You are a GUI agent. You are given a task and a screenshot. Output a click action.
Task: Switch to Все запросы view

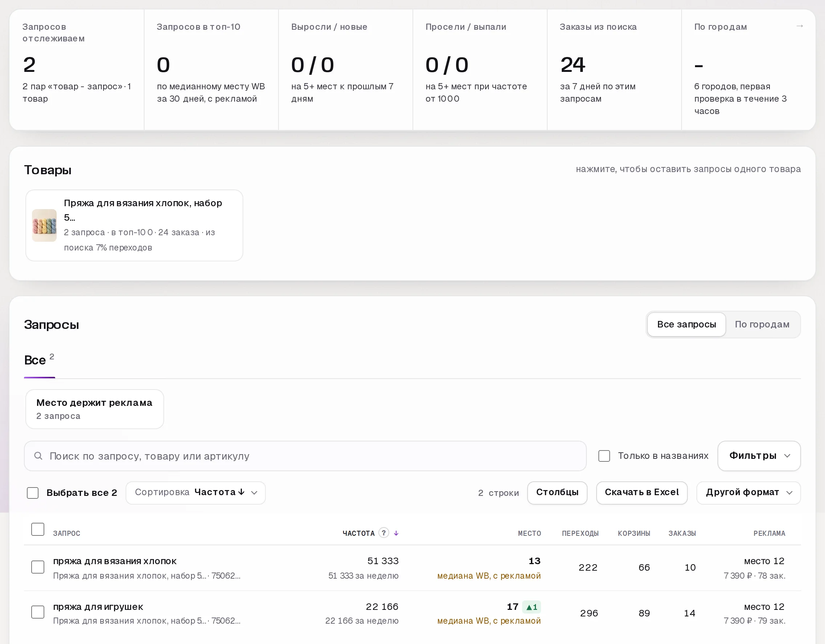686,325
